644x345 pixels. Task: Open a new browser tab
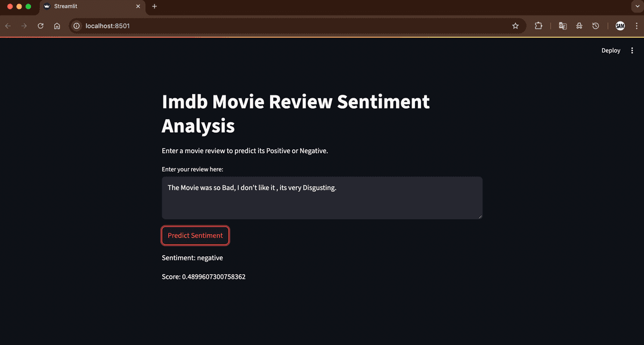[x=154, y=7]
